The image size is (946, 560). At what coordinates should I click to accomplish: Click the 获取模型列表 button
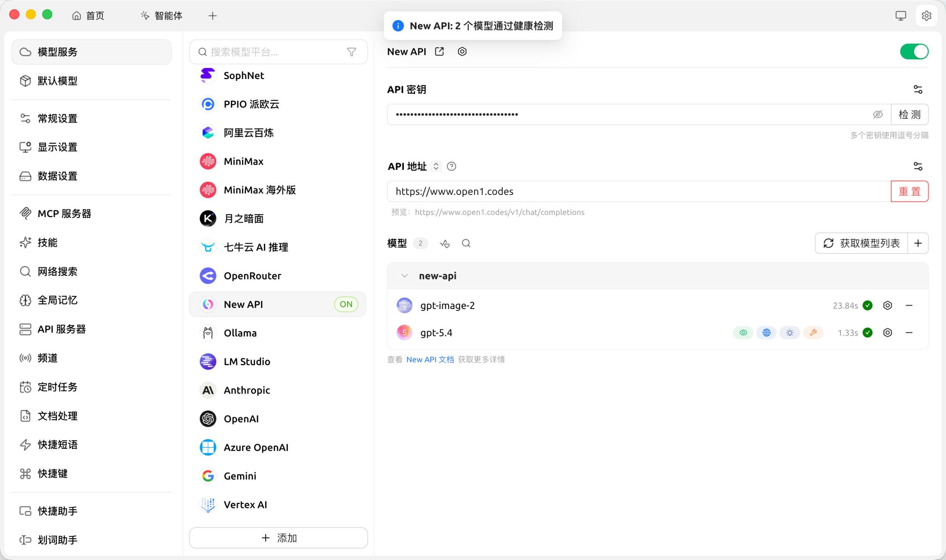[861, 244]
